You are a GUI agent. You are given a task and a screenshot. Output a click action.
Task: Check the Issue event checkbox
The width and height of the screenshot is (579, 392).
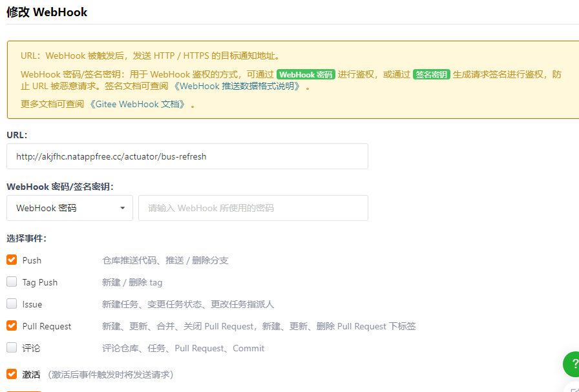12,304
